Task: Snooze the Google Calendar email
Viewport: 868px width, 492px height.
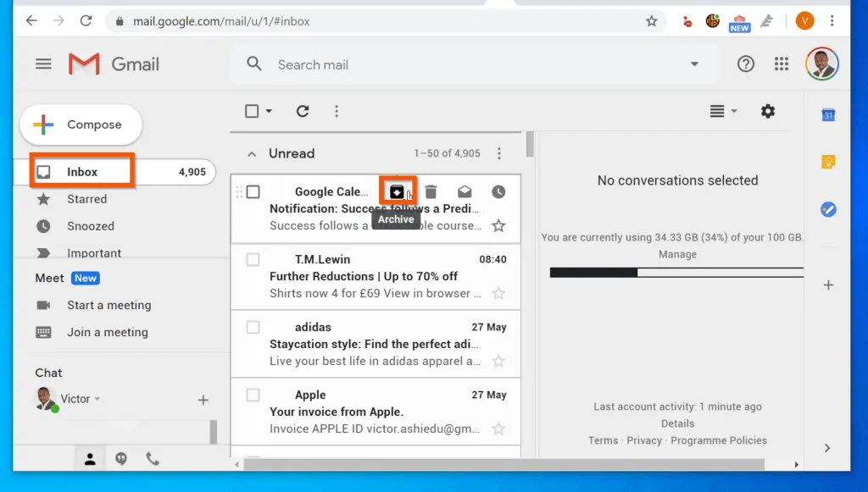Action: click(499, 191)
